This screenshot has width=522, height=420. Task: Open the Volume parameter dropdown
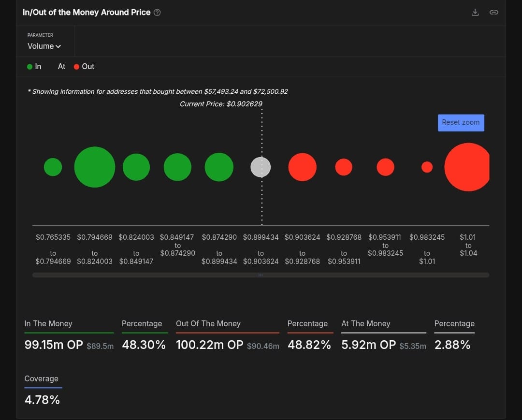44,46
